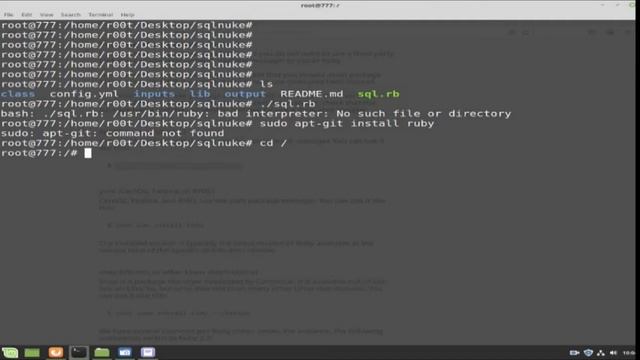Click the purple window taskbar icon

[x=148, y=352]
